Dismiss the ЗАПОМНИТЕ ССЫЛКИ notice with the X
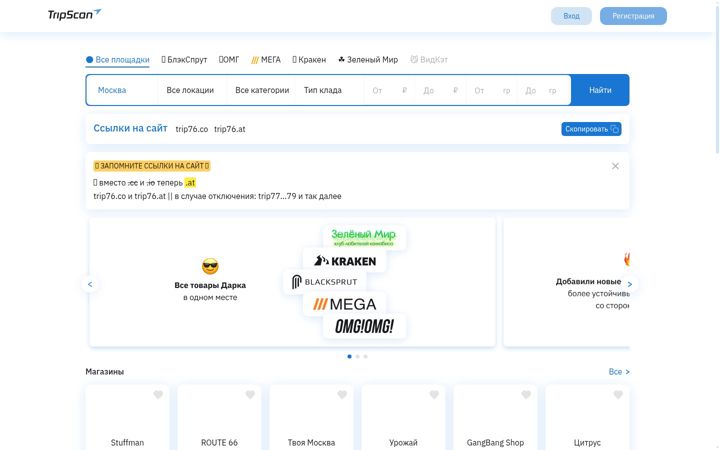 (615, 166)
